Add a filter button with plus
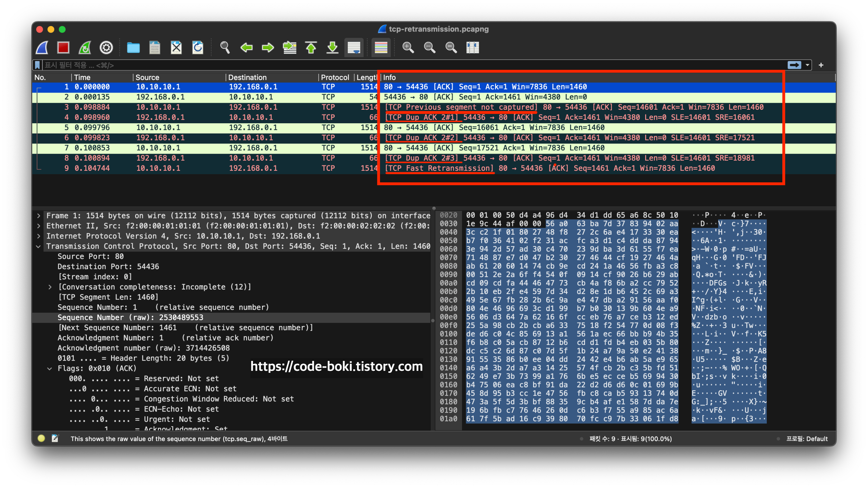 pos(821,65)
